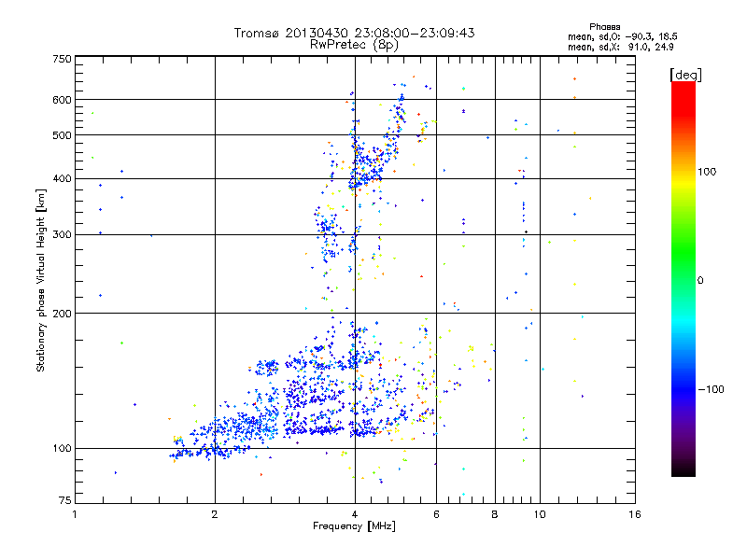
Task: Click the "Phases" header text
Action: [x=604, y=27]
